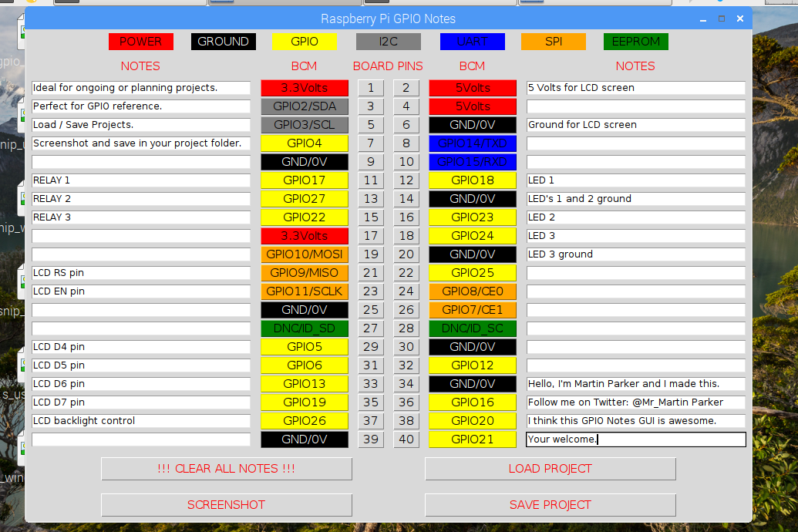Click the yellow GPIO4 pin label
Viewport: 798px width, 532px height.
pos(305,143)
